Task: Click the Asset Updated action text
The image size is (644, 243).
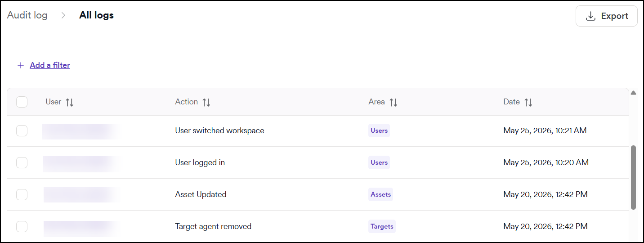Action: pos(201,194)
